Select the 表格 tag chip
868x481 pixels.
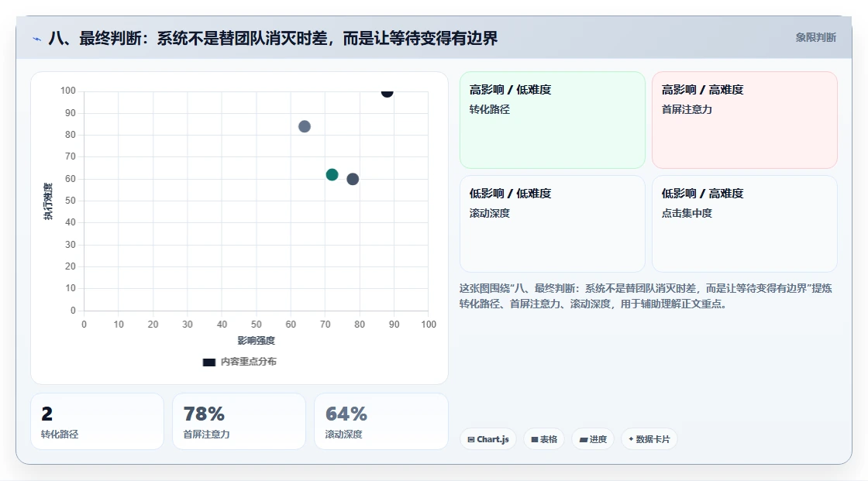pos(544,439)
